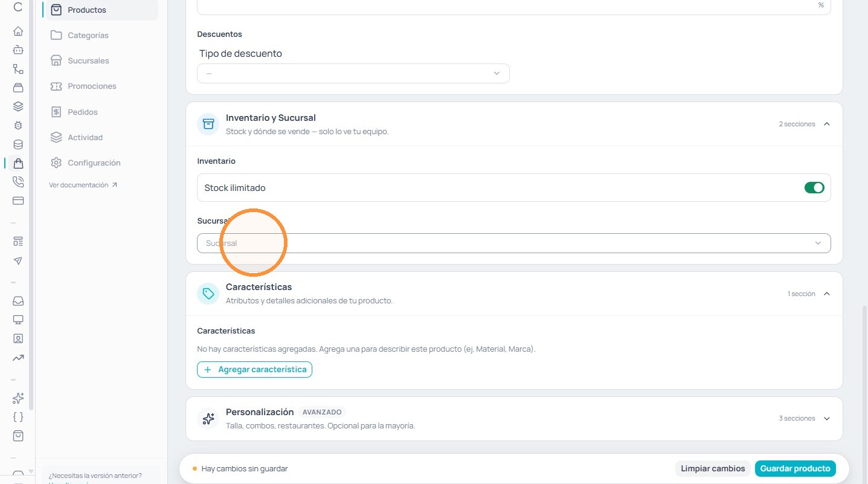Click the Agregar característica button
The width and height of the screenshot is (868, 484).
[x=254, y=369]
